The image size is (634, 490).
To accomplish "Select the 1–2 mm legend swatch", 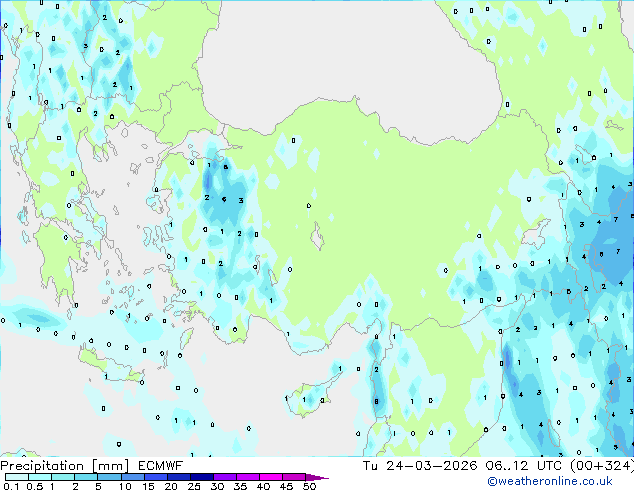I will [x=63, y=477].
